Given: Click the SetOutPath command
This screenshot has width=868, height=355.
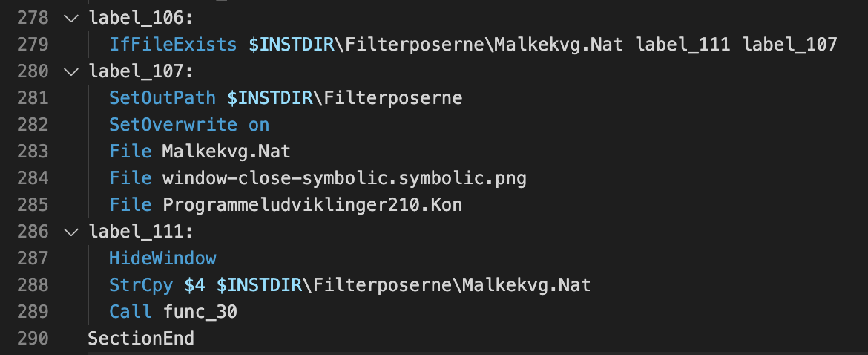Looking at the screenshot, I should click(x=162, y=98).
